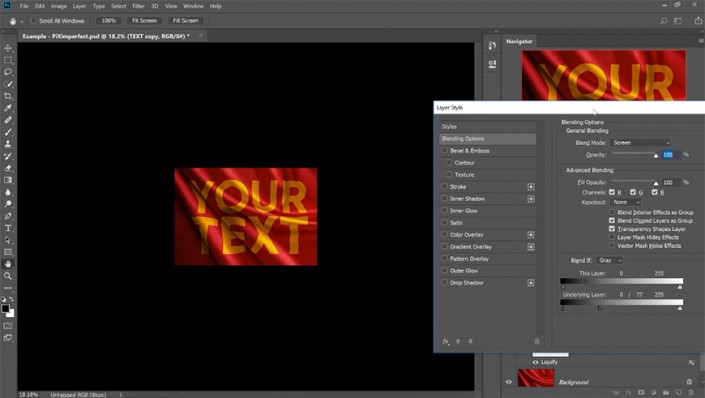Select the Gradient tool

coord(8,180)
